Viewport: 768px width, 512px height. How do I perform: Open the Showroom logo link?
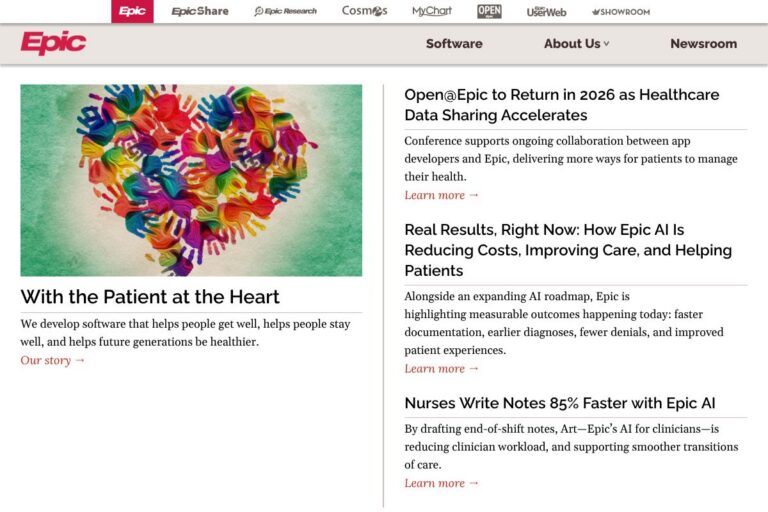click(x=620, y=12)
